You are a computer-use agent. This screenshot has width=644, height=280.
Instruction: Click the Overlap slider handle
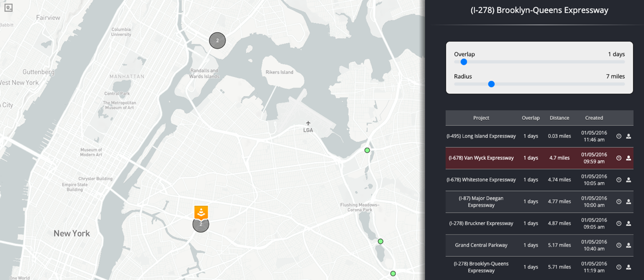click(x=464, y=62)
